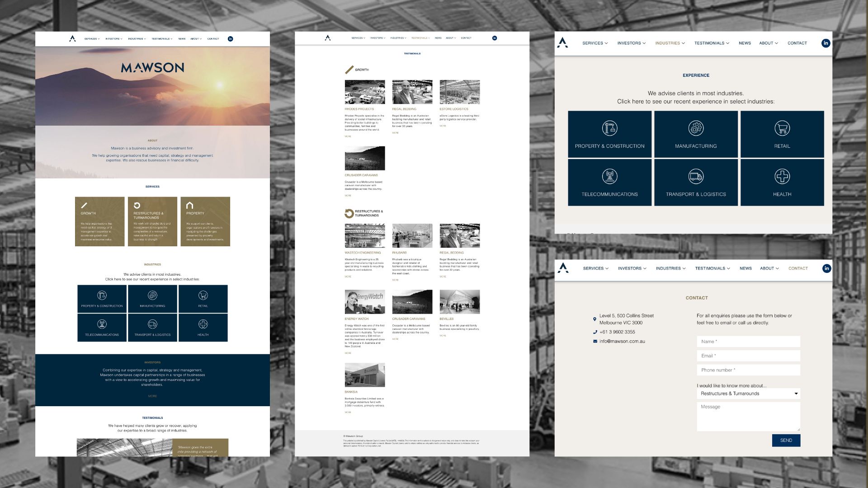Select the Property & Construction crane icon on Experience page

609,128
